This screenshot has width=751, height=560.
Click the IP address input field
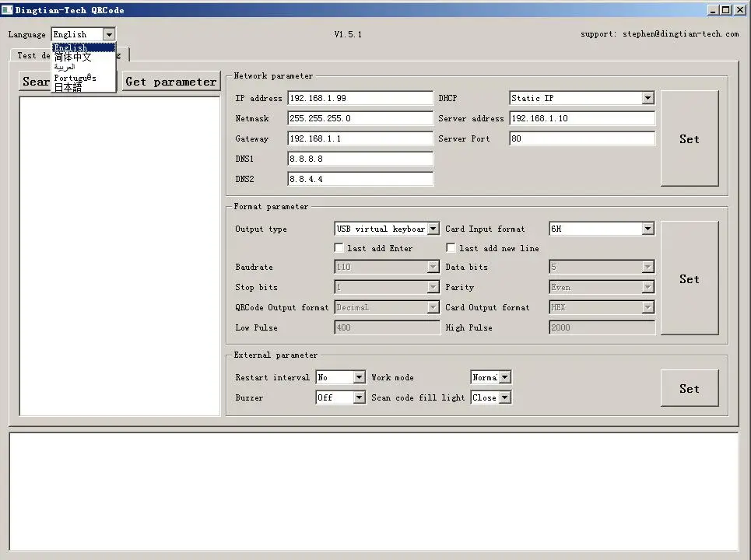click(x=360, y=98)
